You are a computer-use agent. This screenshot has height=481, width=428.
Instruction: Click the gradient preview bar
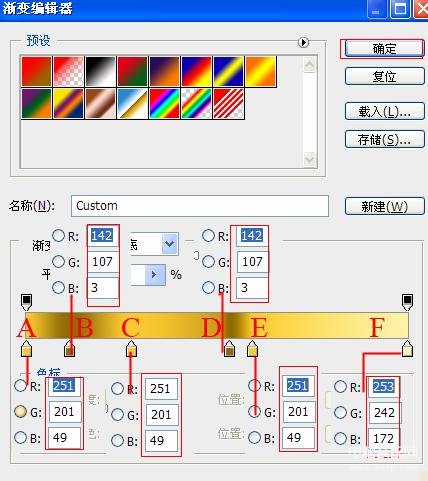(217, 325)
